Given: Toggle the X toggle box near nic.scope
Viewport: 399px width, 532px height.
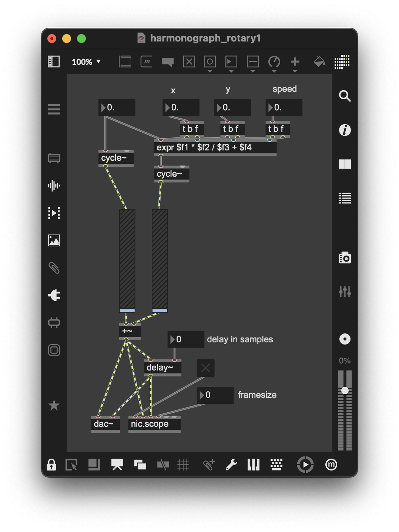Looking at the screenshot, I should click(x=205, y=368).
